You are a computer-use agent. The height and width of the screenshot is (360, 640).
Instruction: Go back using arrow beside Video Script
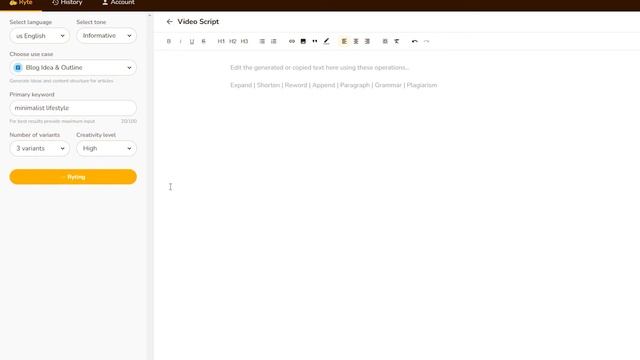tap(169, 22)
